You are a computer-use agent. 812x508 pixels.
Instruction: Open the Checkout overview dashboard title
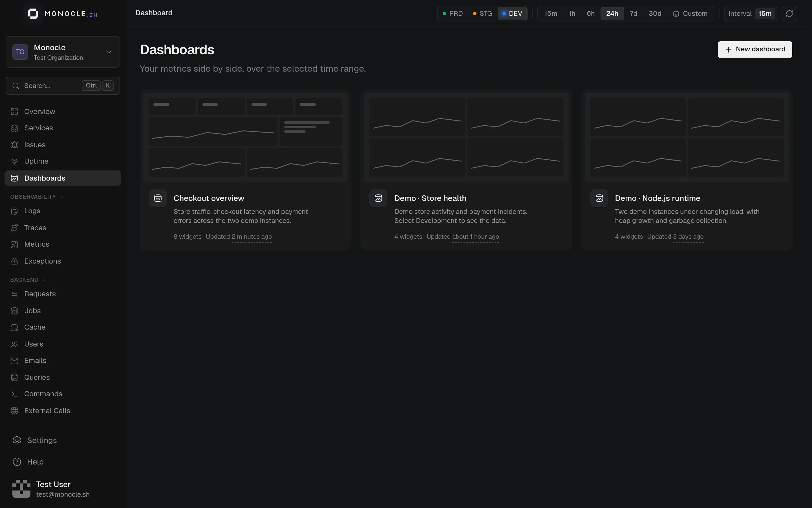click(209, 198)
